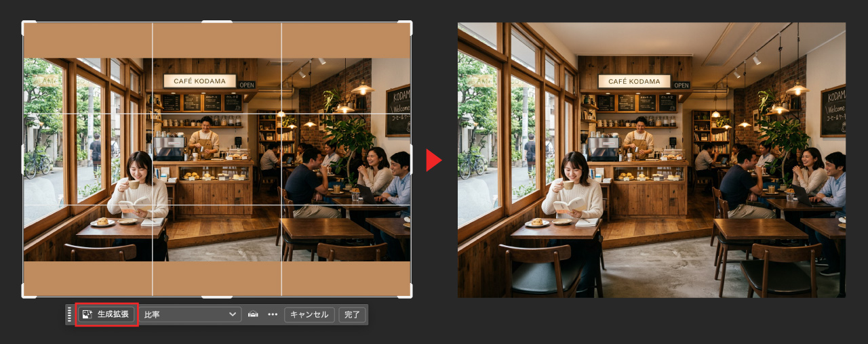868x344 pixels.
Task: Click the bottom-left crop corner handle
Action: click(x=24, y=295)
